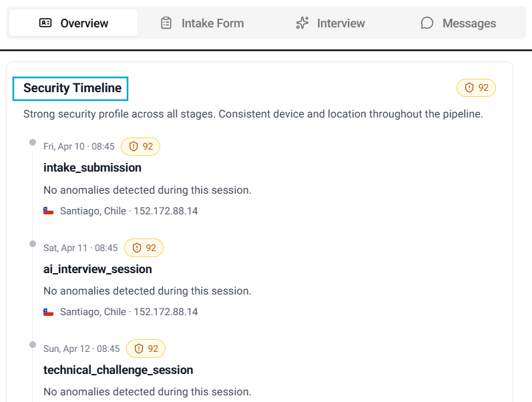Viewport: 532px width, 402px height.
Task: Switch to the Intake Form tab
Action: point(202,23)
